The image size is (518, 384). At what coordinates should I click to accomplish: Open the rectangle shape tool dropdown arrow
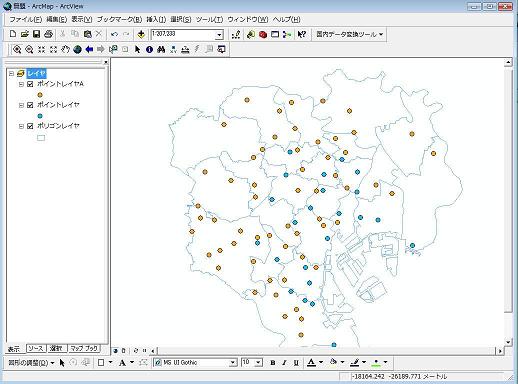(110, 362)
